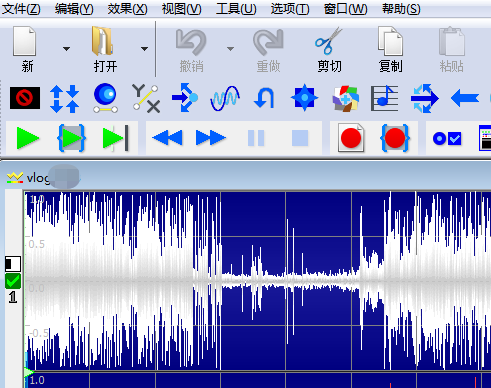
Task: Open the 编辑(Y) menu
Action: pyautogui.click(x=74, y=9)
